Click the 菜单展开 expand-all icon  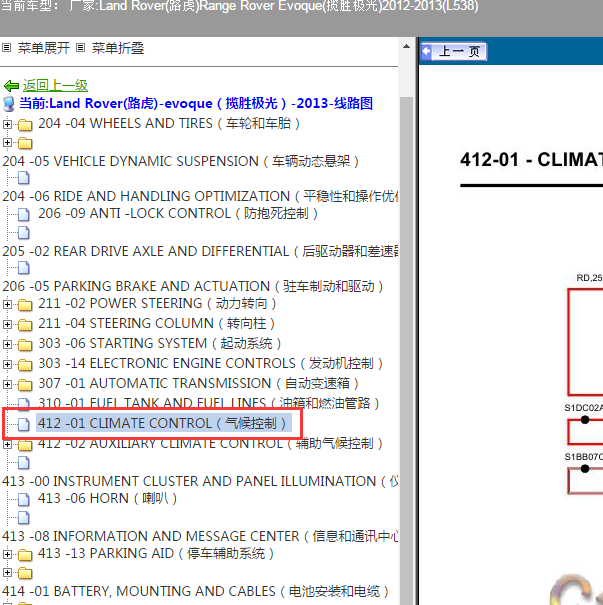[6, 48]
